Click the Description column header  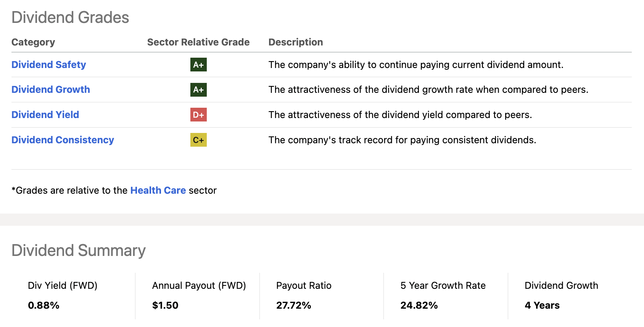click(x=296, y=42)
